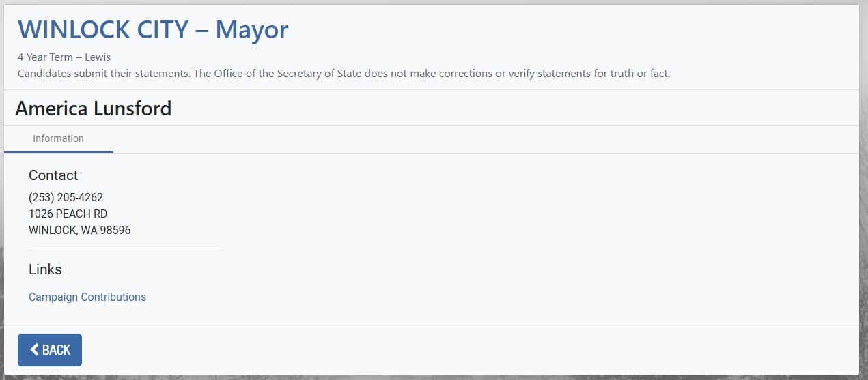Click the left chevron icon on Back
This screenshot has height=380, width=868.
34,350
